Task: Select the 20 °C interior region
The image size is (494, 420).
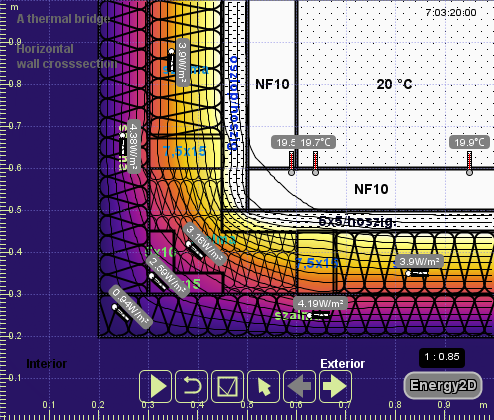Action: click(x=394, y=84)
